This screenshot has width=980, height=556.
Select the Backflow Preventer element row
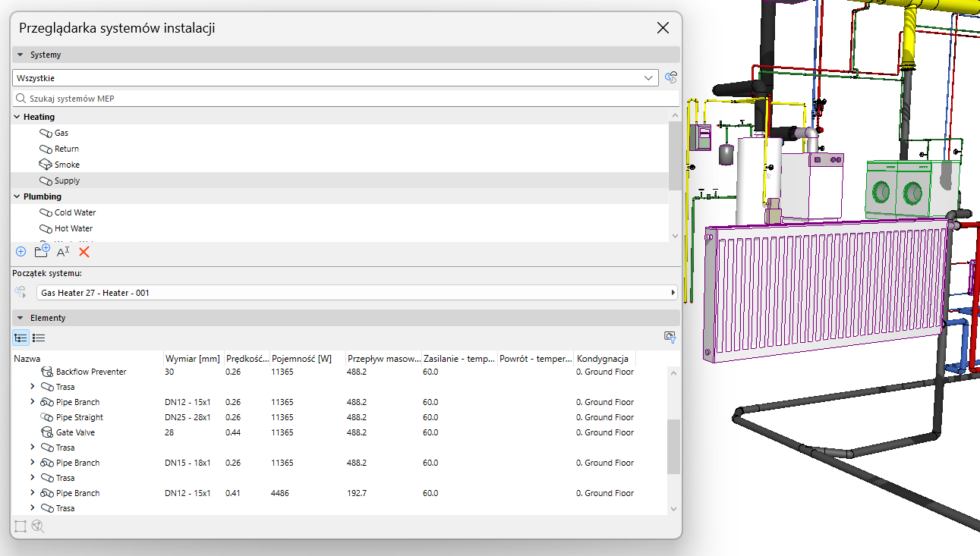pyautogui.click(x=339, y=372)
